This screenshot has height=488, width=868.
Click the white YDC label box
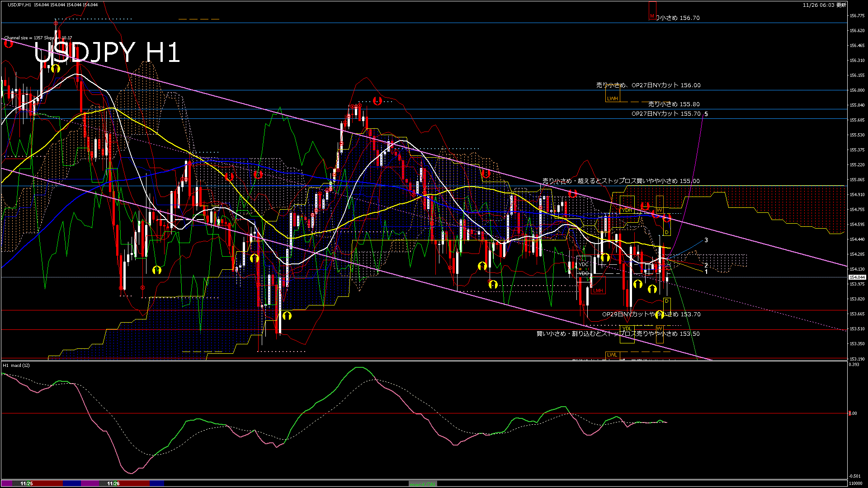[583, 264]
